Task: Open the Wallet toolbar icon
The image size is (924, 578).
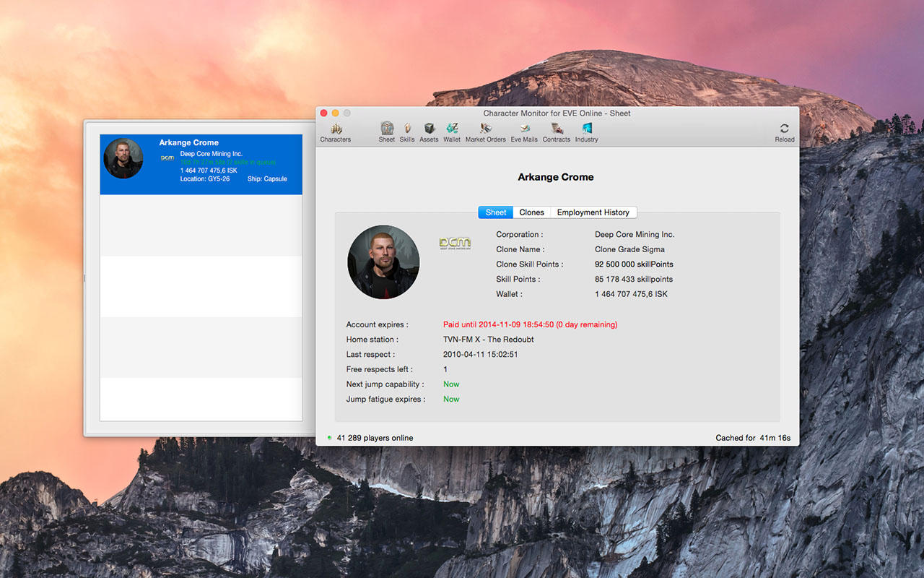Action: 452,132
